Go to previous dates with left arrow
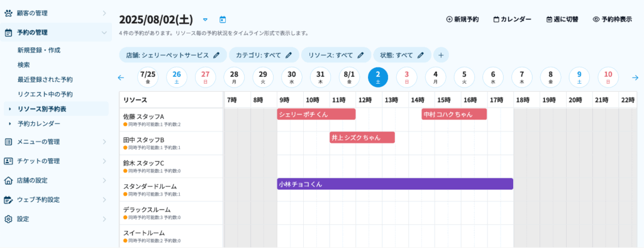 (x=121, y=77)
